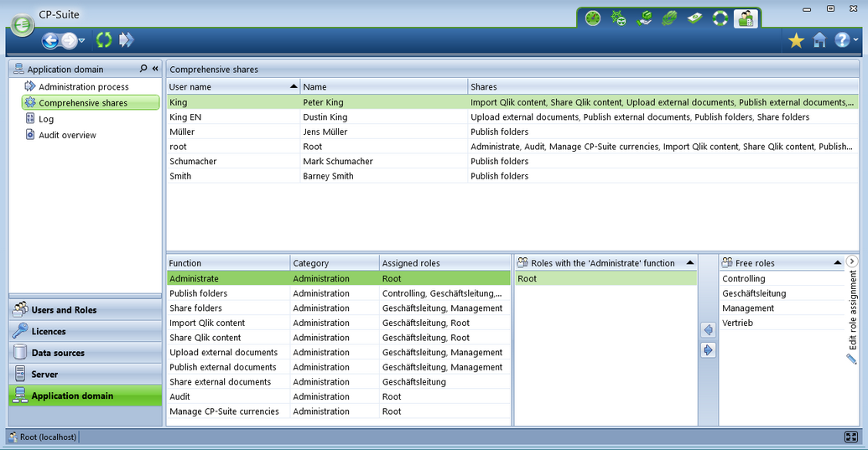Select Root in assigned roles list
The width and height of the screenshot is (868, 450).
click(606, 278)
